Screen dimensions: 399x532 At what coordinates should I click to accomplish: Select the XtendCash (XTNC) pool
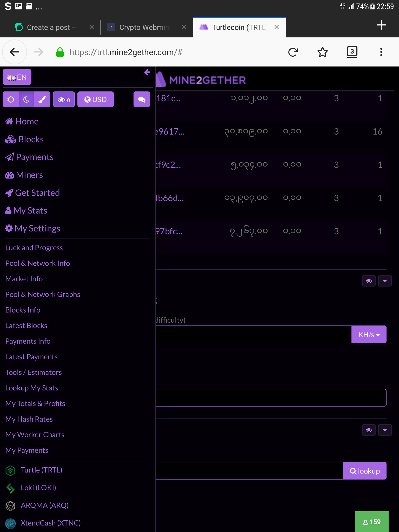click(x=51, y=523)
